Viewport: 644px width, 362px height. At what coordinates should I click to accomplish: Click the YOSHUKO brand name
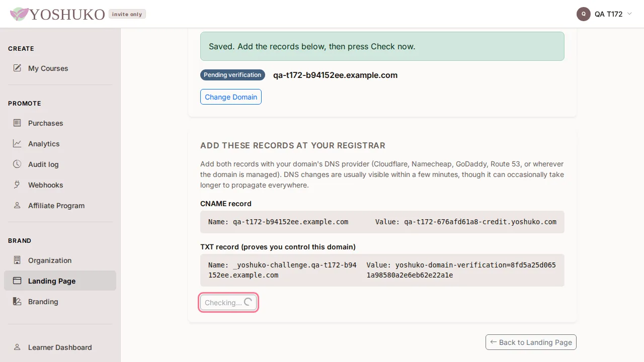pos(67,14)
